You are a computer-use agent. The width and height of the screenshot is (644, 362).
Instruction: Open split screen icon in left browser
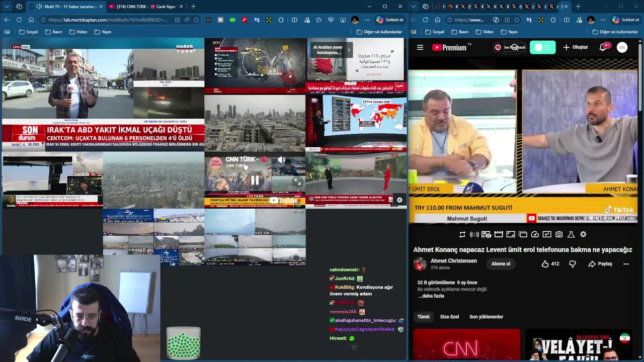(x=294, y=20)
